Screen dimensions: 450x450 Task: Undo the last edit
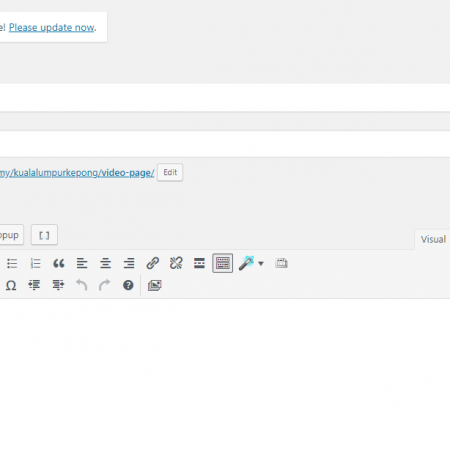(x=81, y=285)
